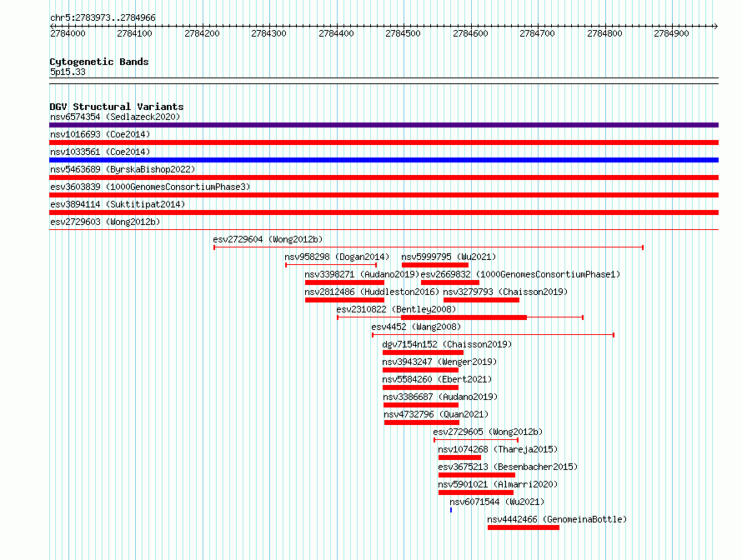Image resolution: width=742 pixels, height=560 pixels.
Task: Open nsv4442466 (GenomeinaBottle) label
Action: tap(557, 519)
